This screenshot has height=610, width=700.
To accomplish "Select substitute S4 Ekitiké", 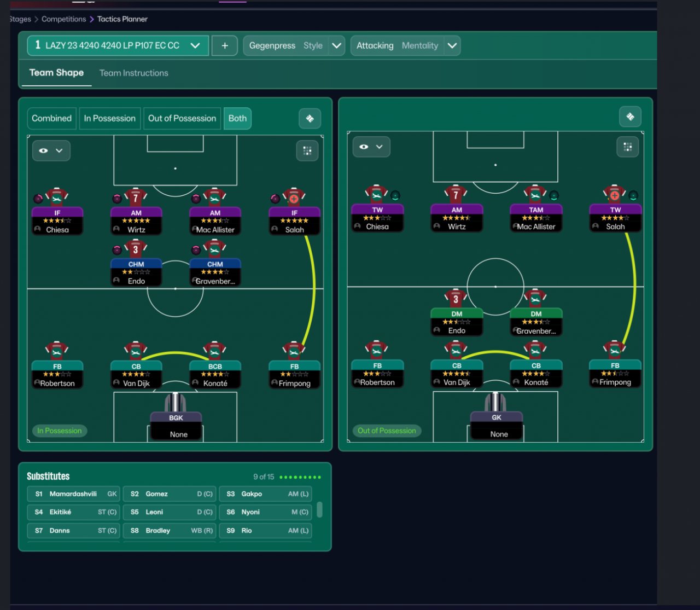I will point(73,512).
